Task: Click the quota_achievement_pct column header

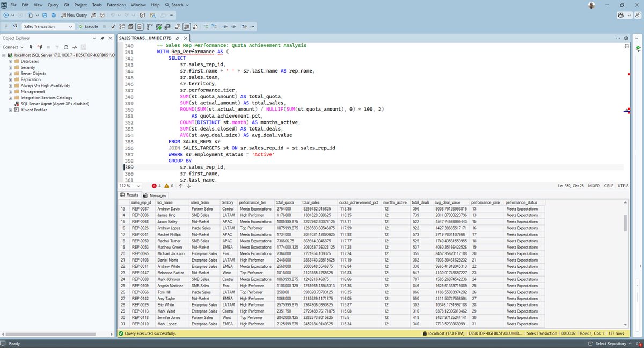Action: [x=360, y=202]
